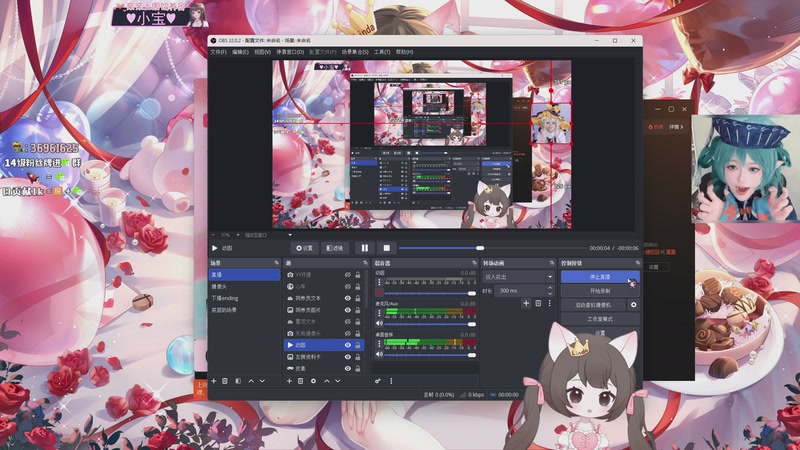
Task: Zoom in the preview with the plus icon
Action: coord(238,235)
